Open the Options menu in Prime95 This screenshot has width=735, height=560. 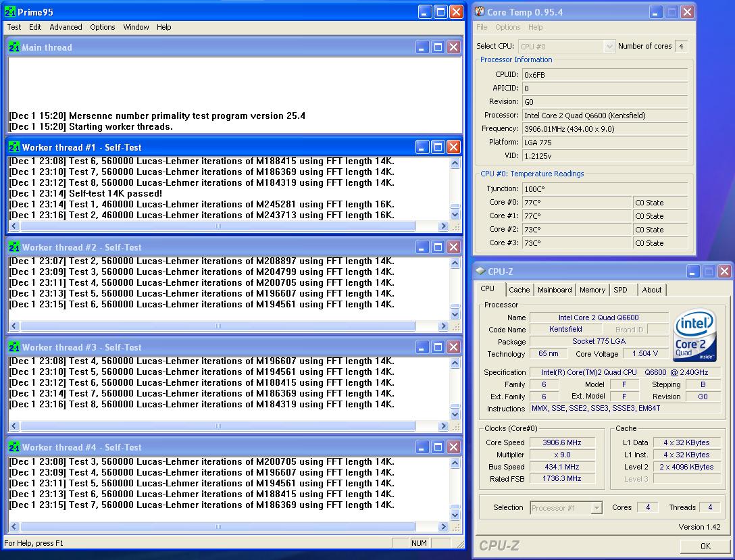tap(103, 27)
